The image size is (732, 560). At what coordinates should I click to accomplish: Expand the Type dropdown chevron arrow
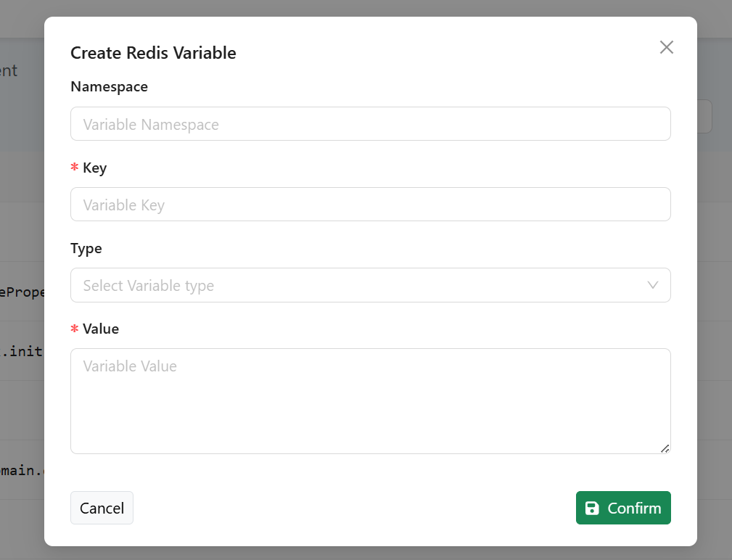(653, 285)
